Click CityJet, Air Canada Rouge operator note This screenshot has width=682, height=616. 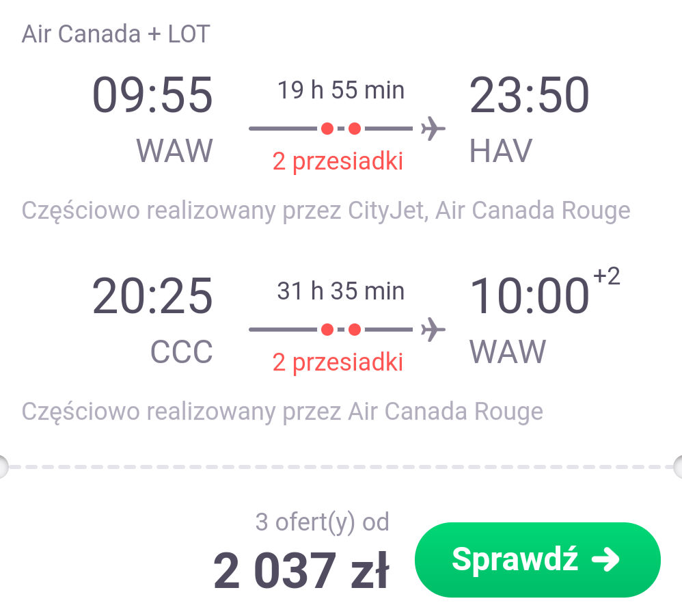pyautogui.click(x=489, y=211)
